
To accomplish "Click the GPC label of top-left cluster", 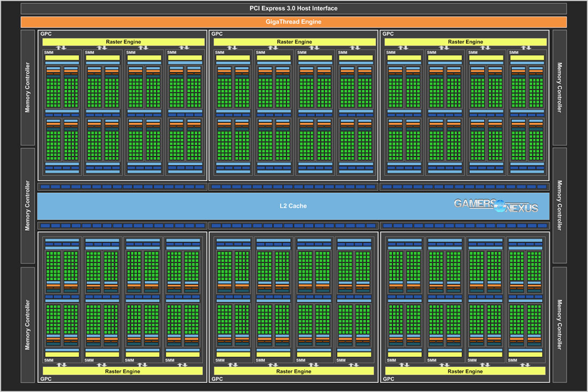I will coord(45,34).
